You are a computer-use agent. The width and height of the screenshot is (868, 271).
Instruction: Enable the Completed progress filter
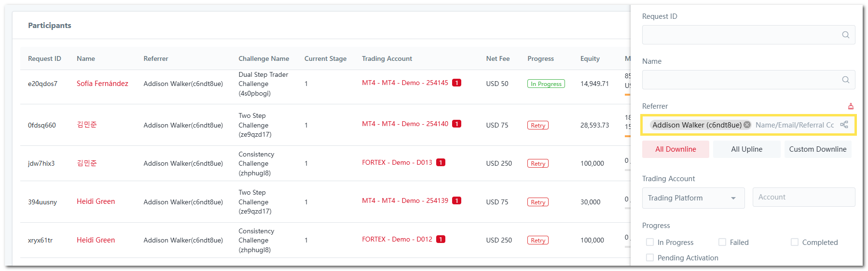tap(795, 242)
